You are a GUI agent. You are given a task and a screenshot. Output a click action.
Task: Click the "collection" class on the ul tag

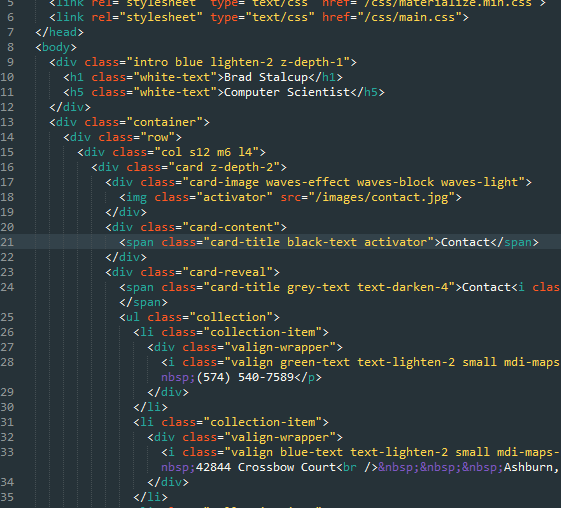[x=231, y=317]
